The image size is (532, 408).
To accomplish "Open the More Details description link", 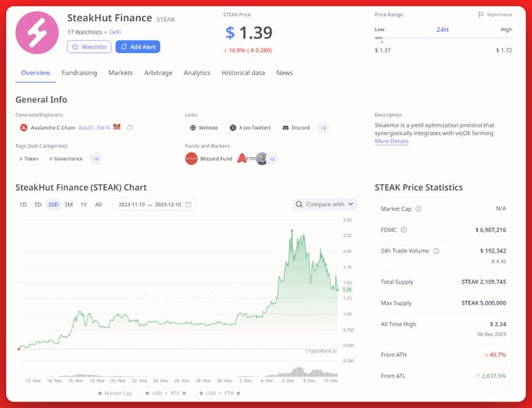I will click(391, 141).
